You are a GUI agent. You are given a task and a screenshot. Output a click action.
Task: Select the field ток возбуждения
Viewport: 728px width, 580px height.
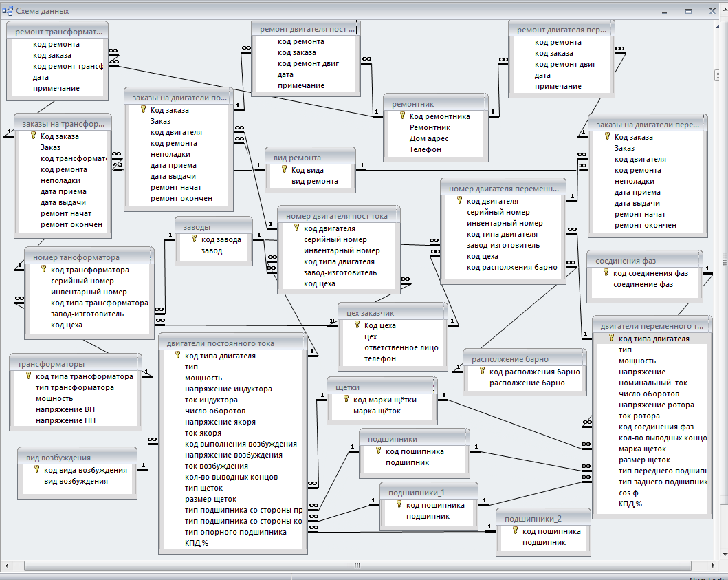click(x=217, y=466)
